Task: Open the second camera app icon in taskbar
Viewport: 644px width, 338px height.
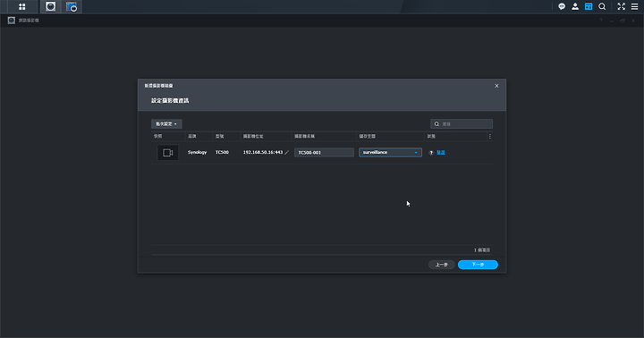Action: (72, 6)
